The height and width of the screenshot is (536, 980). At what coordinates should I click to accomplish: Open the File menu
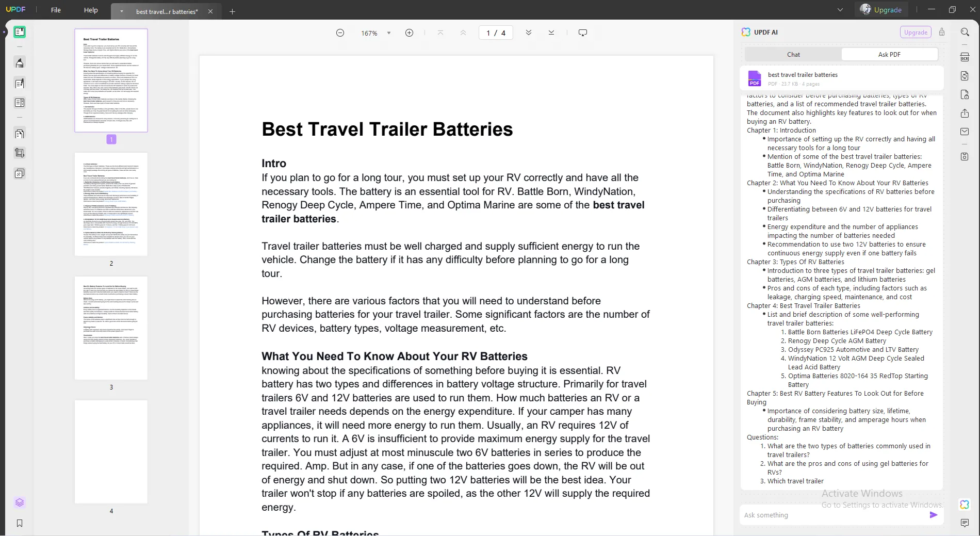56,10
